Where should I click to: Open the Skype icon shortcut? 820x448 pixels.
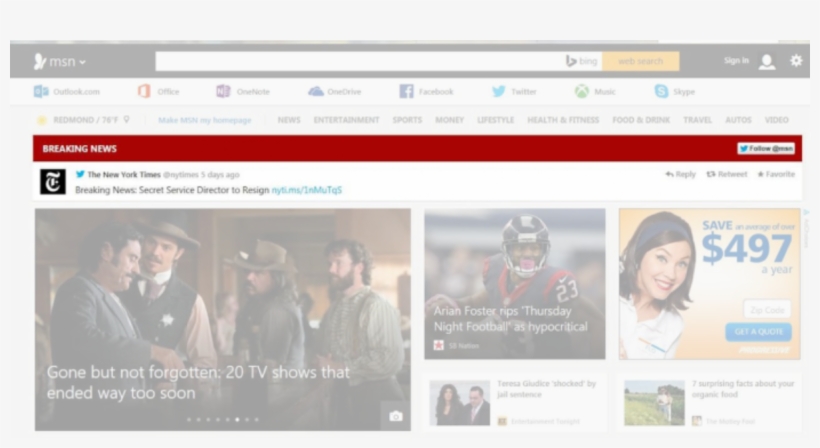661,91
